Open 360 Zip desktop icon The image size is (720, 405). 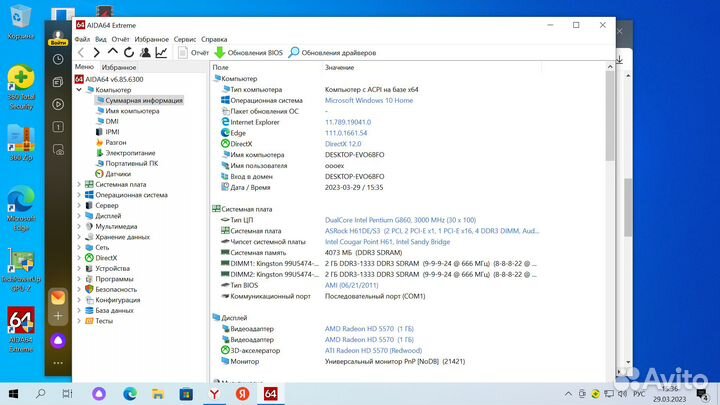[21, 143]
